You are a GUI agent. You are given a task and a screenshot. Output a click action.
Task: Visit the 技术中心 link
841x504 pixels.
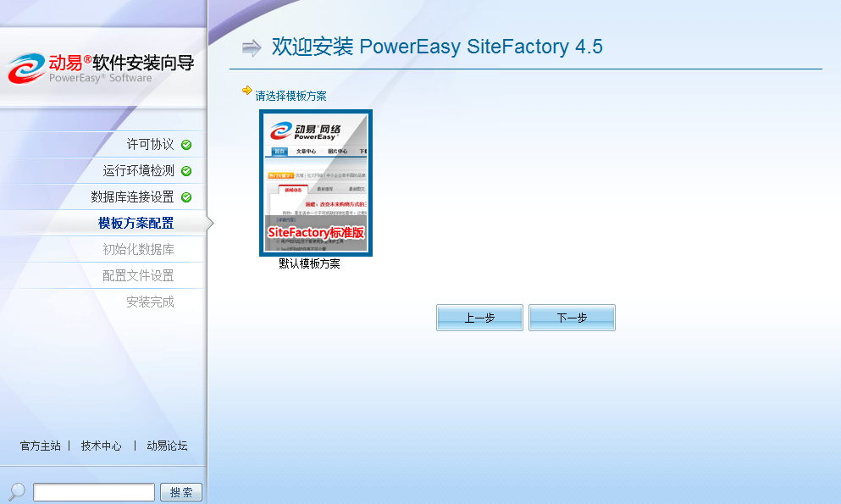(102, 446)
